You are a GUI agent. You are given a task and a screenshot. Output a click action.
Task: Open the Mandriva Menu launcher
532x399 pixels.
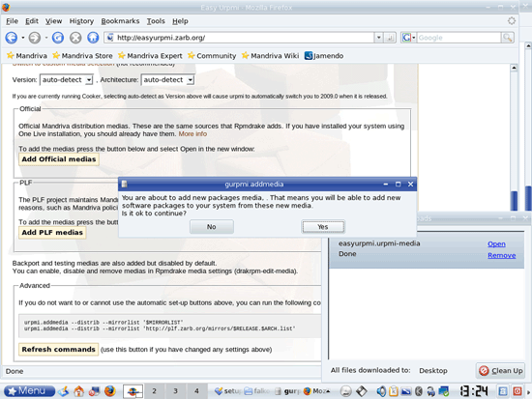(x=29, y=391)
